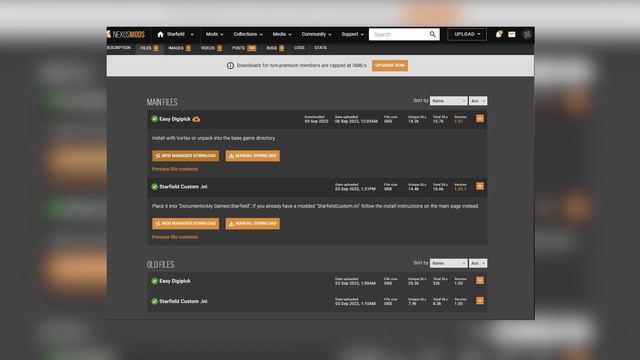The height and width of the screenshot is (360, 640).
Task: Click the info icon in download banner
Action: tap(230, 66)
